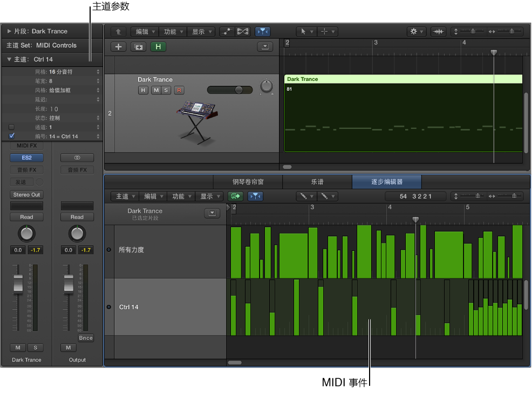Viewport: 532px width, 395px height.
Task: Toggle the green H hide-tracks button
Action: pyautogui.click(x=158, y=47)
